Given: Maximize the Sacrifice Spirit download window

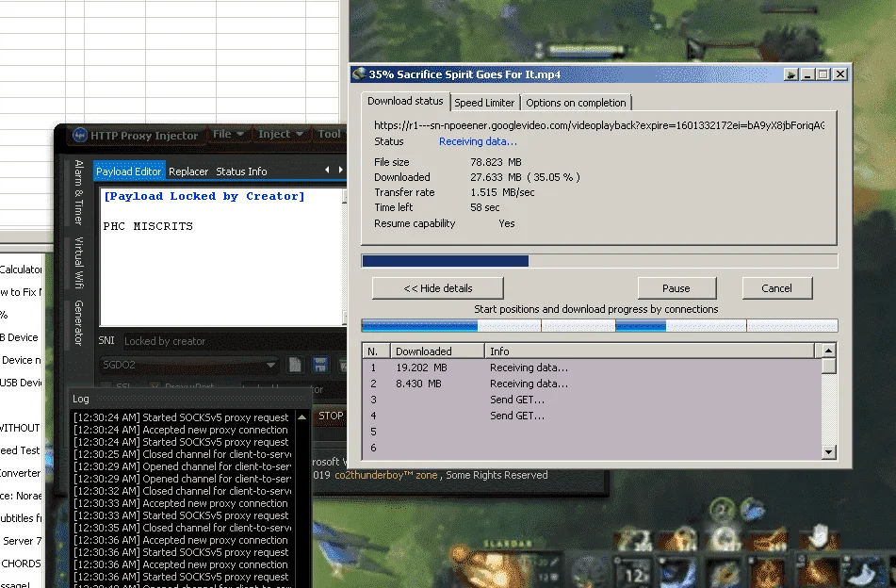Looking at the screenshot, I should tap(823, 74).
